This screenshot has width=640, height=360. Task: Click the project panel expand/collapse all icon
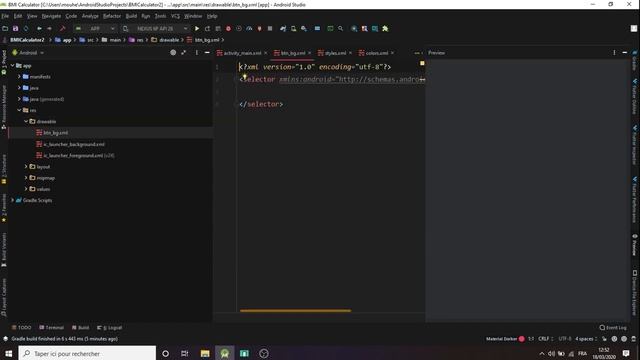184,53
